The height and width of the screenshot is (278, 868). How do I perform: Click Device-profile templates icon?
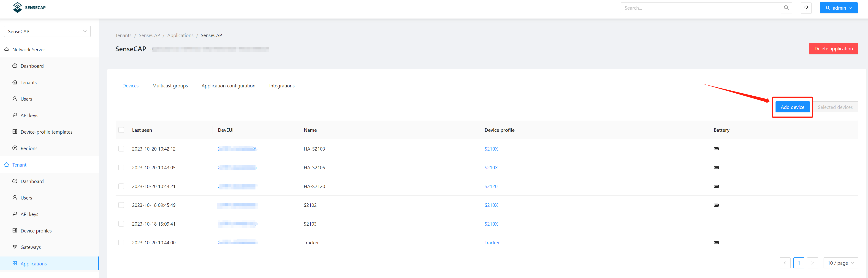(15, 132)
